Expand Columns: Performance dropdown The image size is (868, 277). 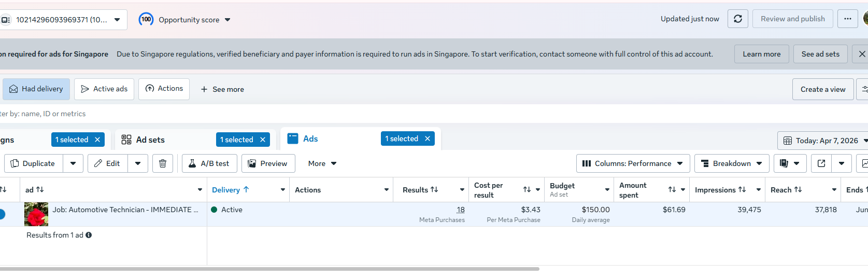[x=633, y=163]
